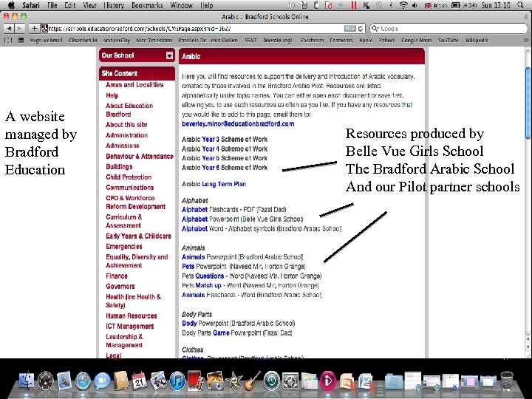Click the Wi-Fi status icon
Image resolution: width=532 pixels, height=399 pixels.
(x=403, y=5)
